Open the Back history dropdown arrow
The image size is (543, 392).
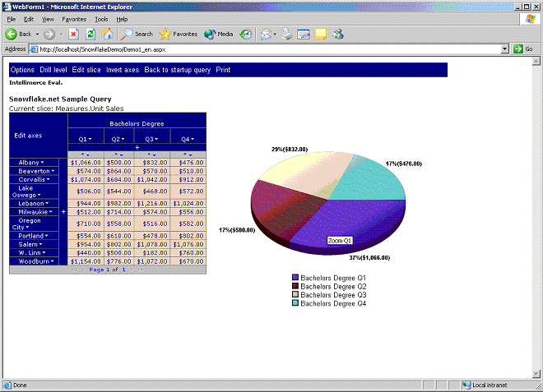click(37, 35)
